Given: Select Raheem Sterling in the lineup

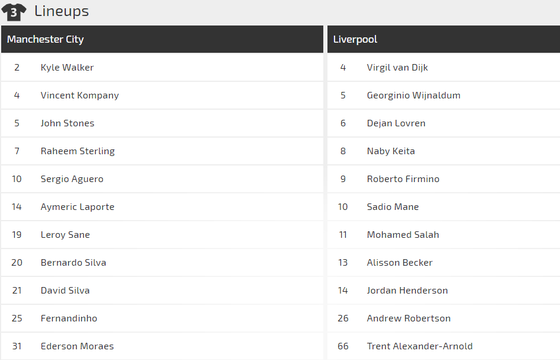Looking at the screenshot, I should [78, 151].
